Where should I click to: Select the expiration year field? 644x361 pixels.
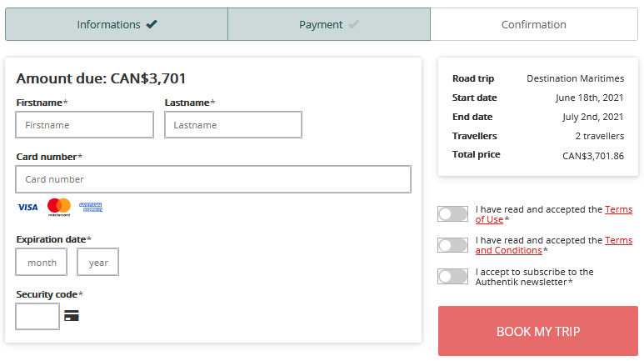(97, 262)
